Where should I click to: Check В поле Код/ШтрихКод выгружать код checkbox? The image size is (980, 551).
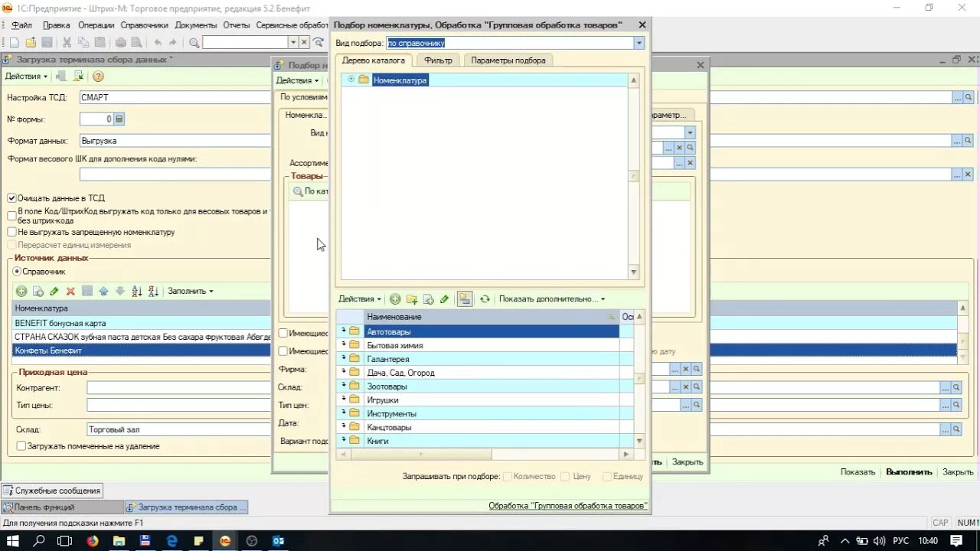[11, 216]
